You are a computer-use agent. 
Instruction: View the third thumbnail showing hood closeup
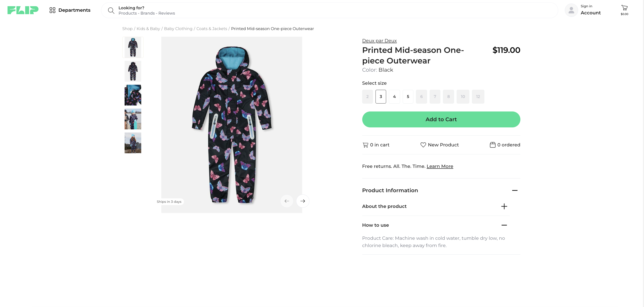[133, 95]
